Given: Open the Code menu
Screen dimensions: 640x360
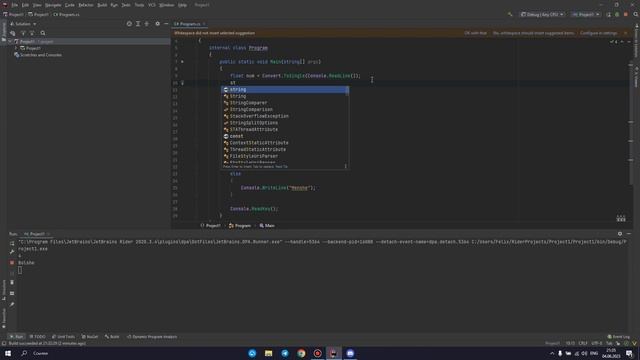Looking at the screenshot, I should (x=70, y=5).
